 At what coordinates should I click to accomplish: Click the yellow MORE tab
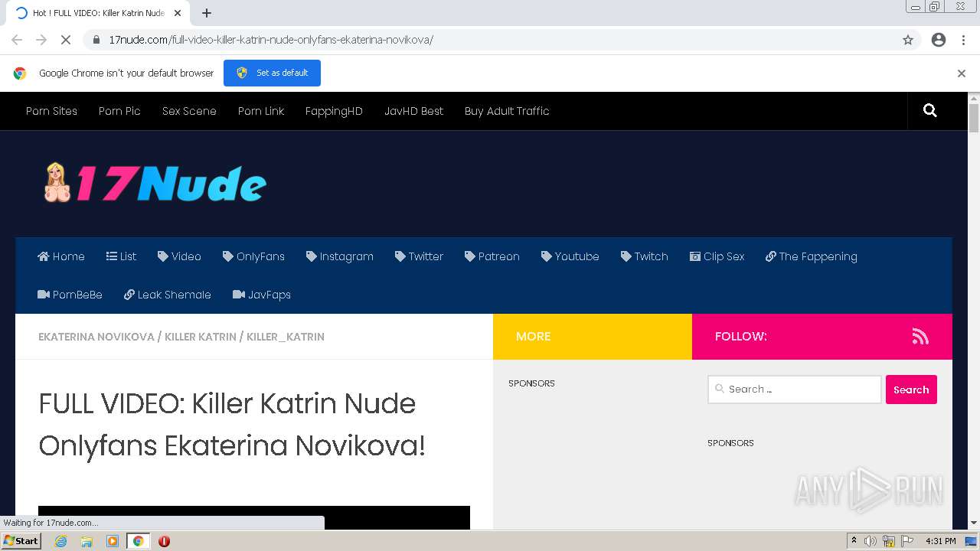click(593, 337)
